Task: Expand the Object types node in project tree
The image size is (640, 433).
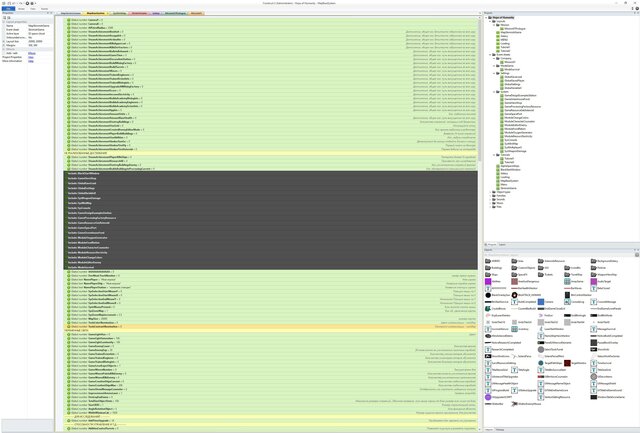Action: pos(490,192)
